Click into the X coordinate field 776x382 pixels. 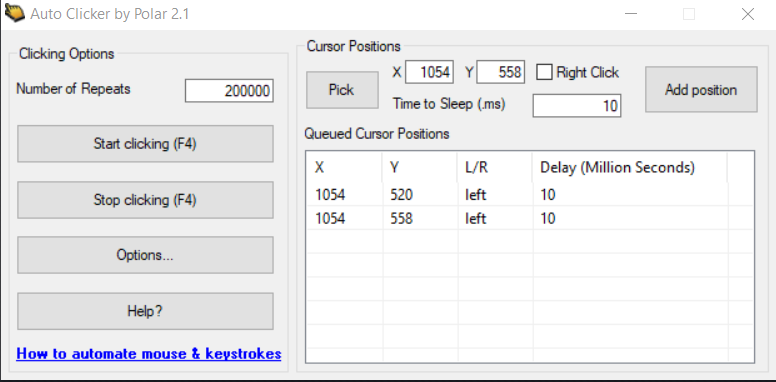pos(429,72)
